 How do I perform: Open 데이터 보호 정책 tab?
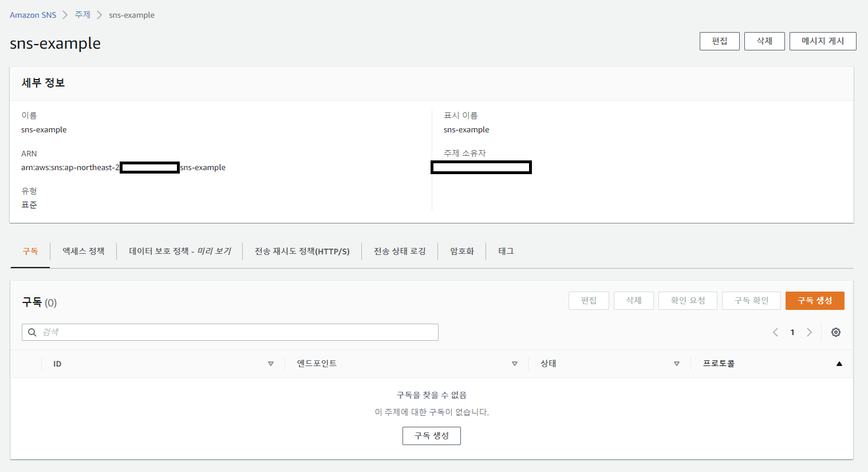[x=180, y=251]
